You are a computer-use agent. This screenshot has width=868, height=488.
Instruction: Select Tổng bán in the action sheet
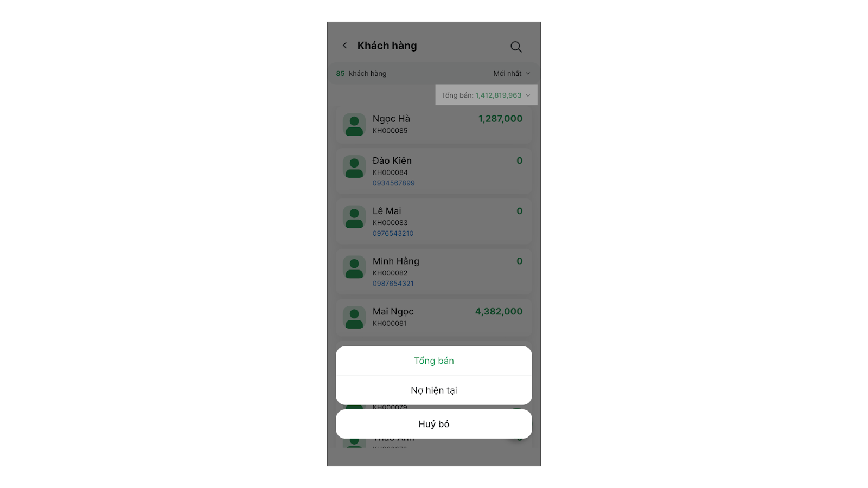(434, 361)
